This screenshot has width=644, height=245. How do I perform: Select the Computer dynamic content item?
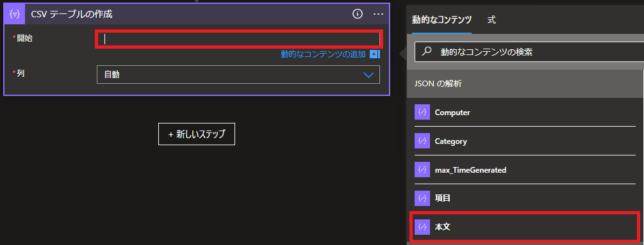[525, 112]
